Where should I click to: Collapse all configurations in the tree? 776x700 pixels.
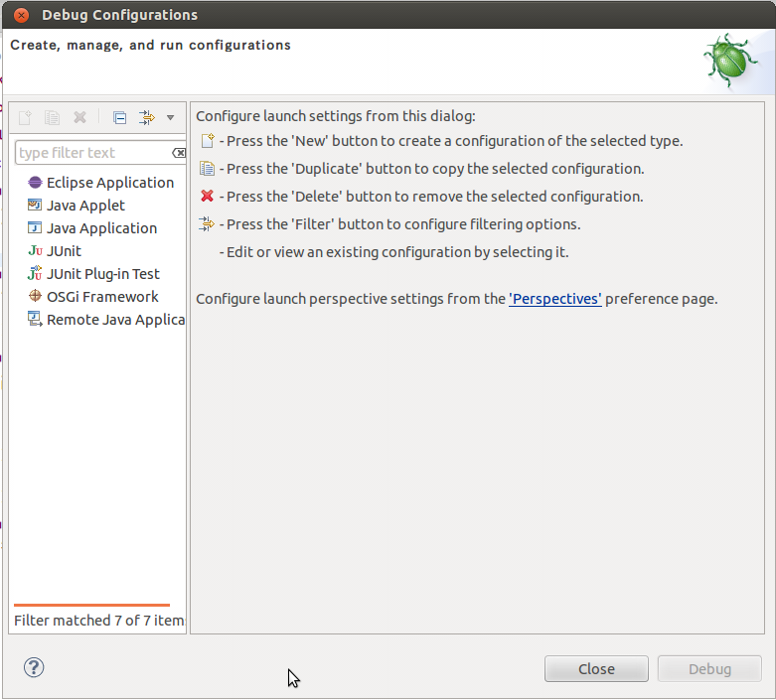pyautogui.click(x=119, y=118)
